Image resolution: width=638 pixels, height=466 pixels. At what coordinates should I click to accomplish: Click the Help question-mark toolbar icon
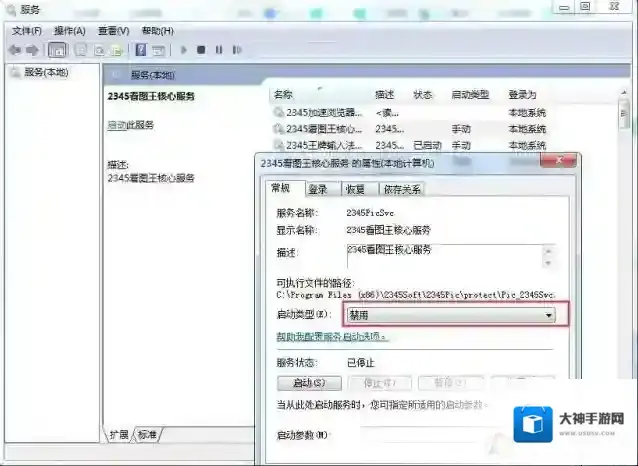click(141, 50)
